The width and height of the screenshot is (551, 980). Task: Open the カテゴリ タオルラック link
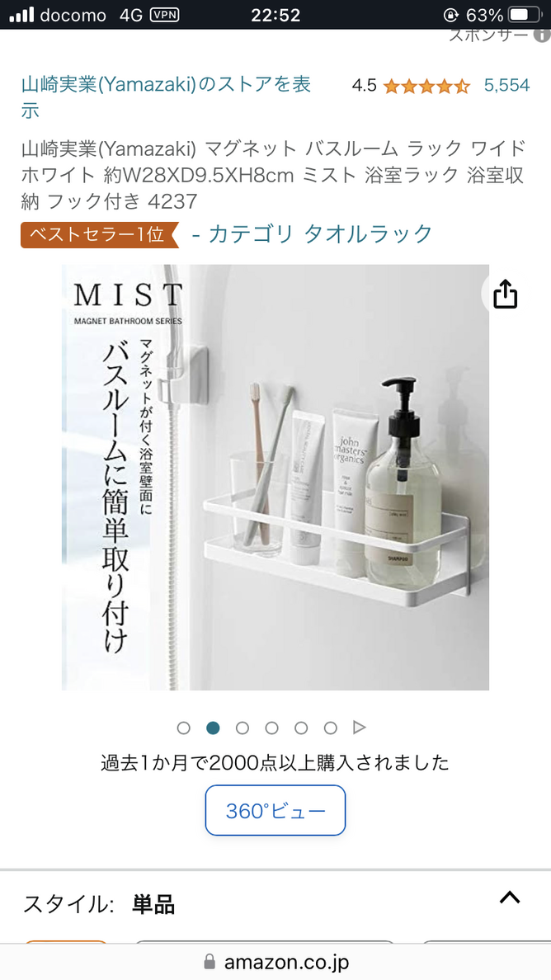pos(313,234)
